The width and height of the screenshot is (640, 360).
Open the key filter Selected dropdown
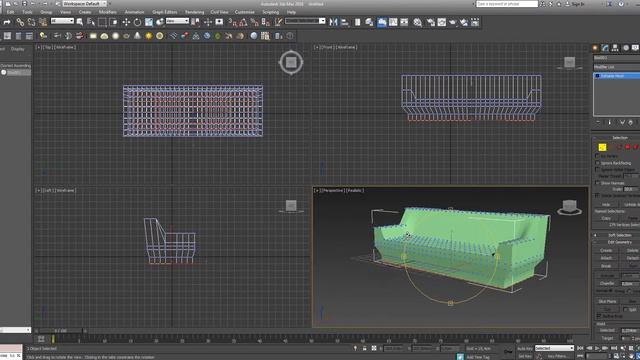pyautogui.click(x=554, y=348)
